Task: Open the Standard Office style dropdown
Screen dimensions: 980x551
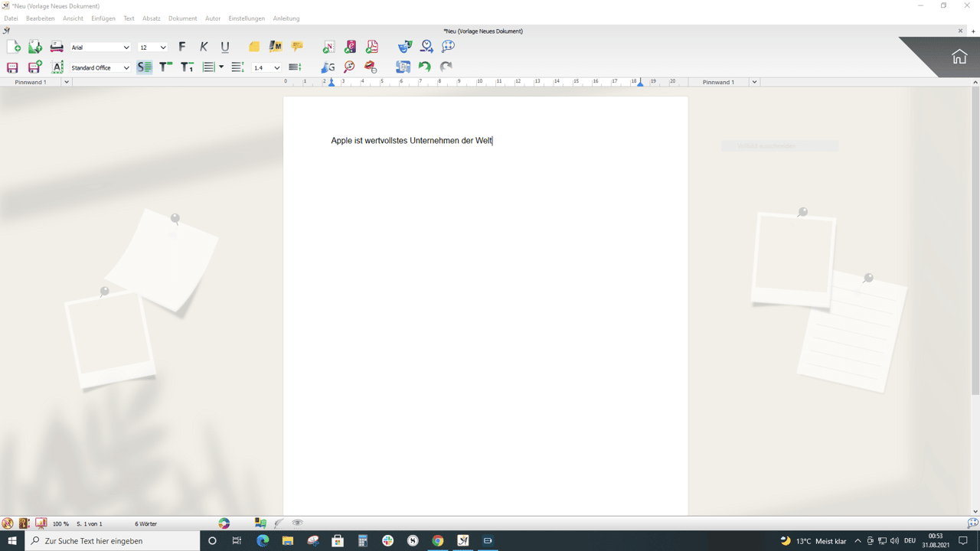Action: click(126, 68)
